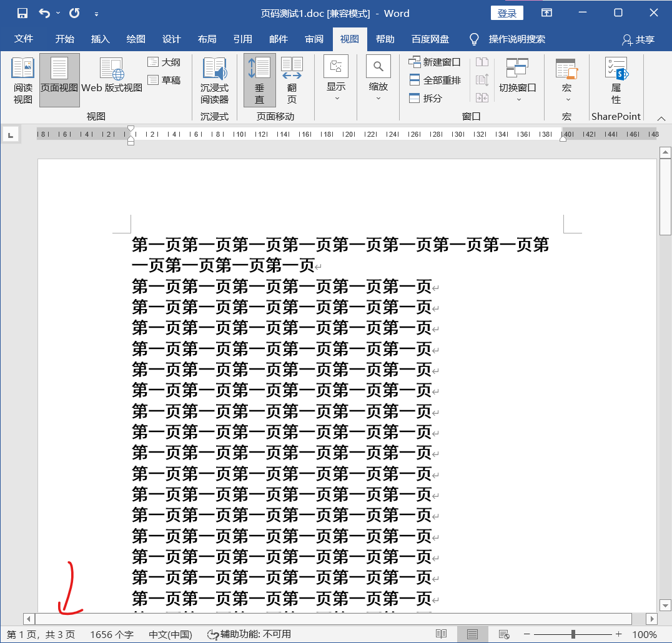The width and height of the screenshot is (672, 643).
Task: Expand the Zoom (缩放) dropdown
Action: point(378,79)
